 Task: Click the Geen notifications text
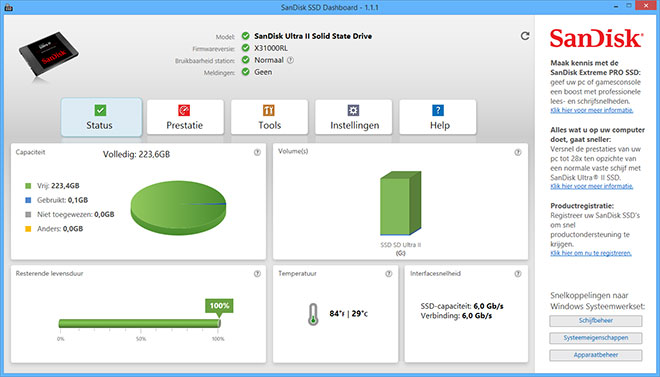(263, 72)
